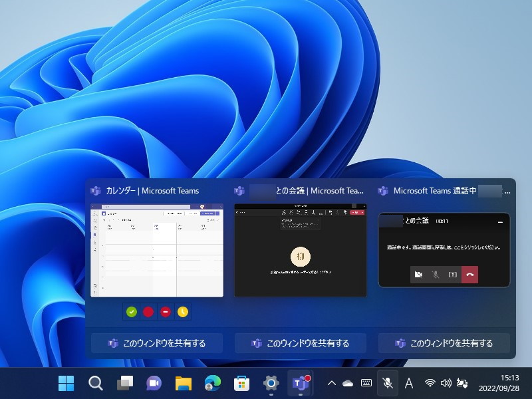The height and width of the screenshot is (399, 532).
Task: Launch Teams Chat from taskbar
Action: [154, 384]
